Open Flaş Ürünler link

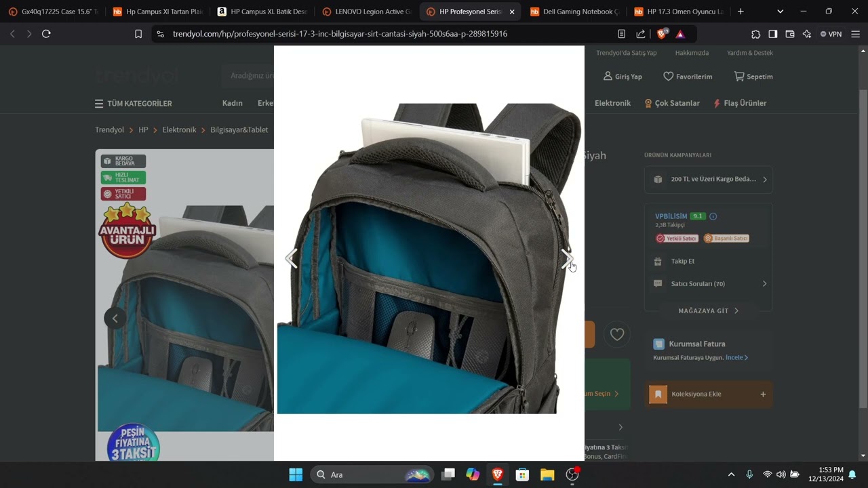[740, 103]
